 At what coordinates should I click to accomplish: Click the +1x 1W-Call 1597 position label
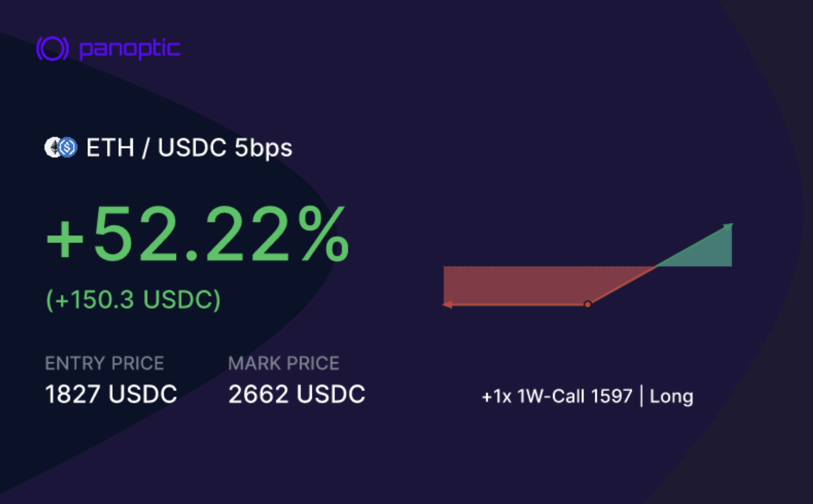[557, 396]
